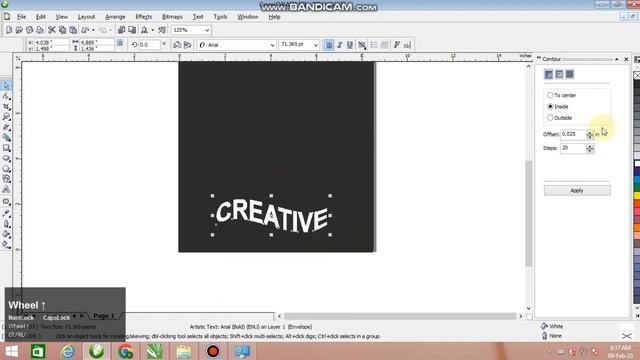Select the Basic Shapes tool in the toolbox
The image size is (640, 360).
pyautogui.click(x=6, y=179)
